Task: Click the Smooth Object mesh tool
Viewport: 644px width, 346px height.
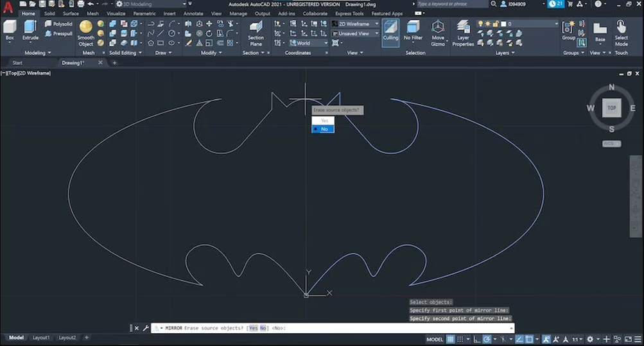Action: [x=85, y=32]
